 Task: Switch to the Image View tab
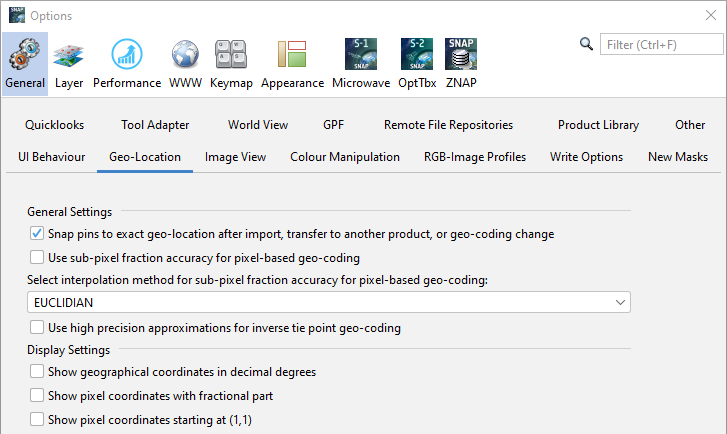click(x=235, y=157)
